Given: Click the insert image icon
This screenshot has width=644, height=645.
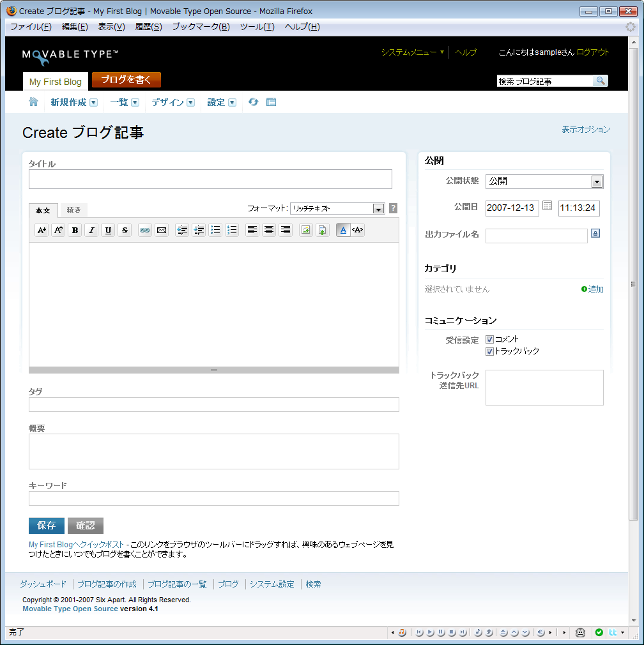Looking at the screenshot, I should (x=305, y=230).
